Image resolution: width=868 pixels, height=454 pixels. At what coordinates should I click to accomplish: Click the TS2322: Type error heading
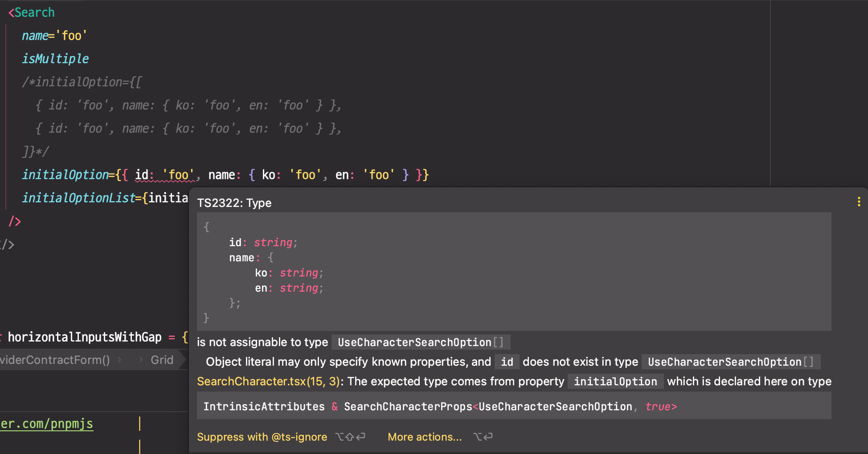point(234,203)
